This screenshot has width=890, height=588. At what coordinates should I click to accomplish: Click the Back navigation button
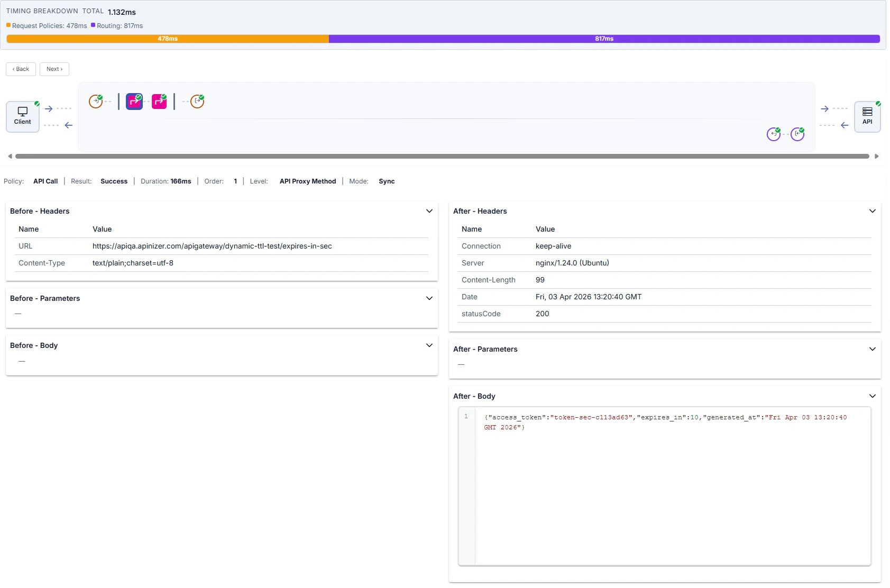click(x=21, y=69)
